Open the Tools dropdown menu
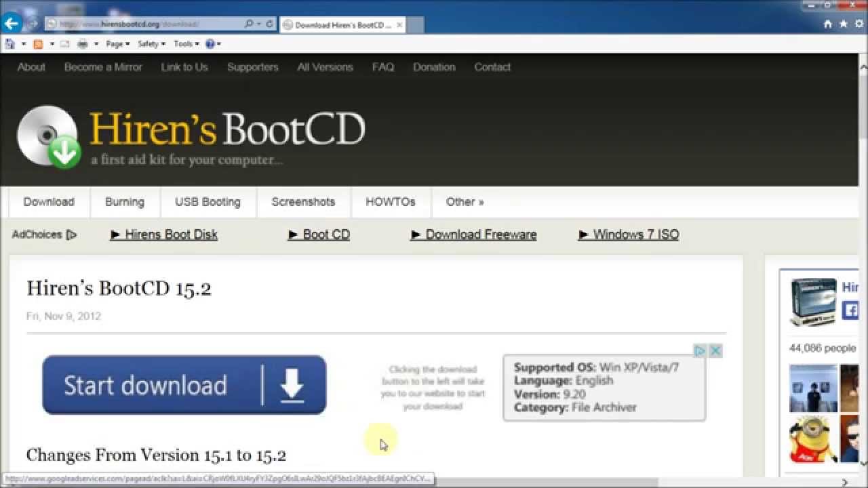The image size is (868, 488). (186, 44)
